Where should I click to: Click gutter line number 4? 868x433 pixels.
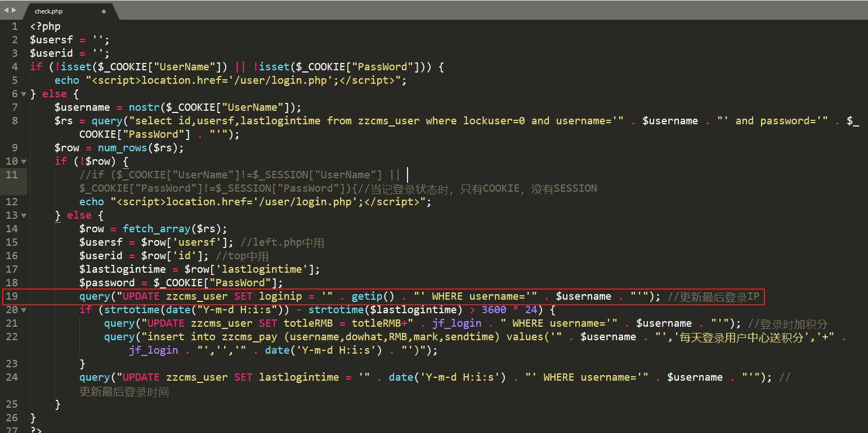15,67
